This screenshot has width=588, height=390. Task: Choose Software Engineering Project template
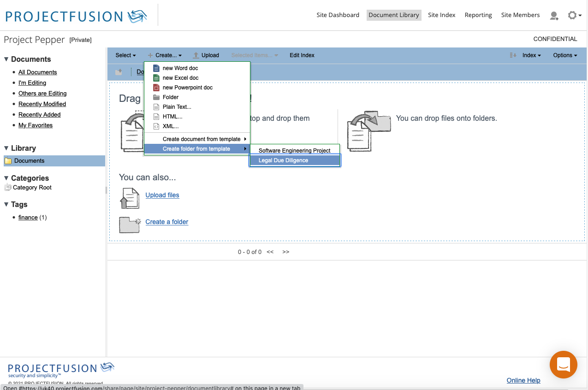click(x=294, y=151)
